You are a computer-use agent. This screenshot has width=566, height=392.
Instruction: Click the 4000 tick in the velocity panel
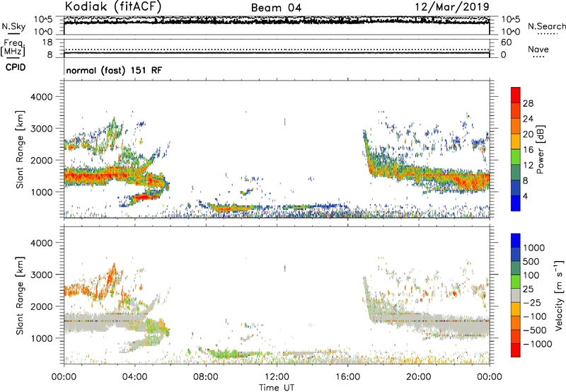[x=41, y=243]
